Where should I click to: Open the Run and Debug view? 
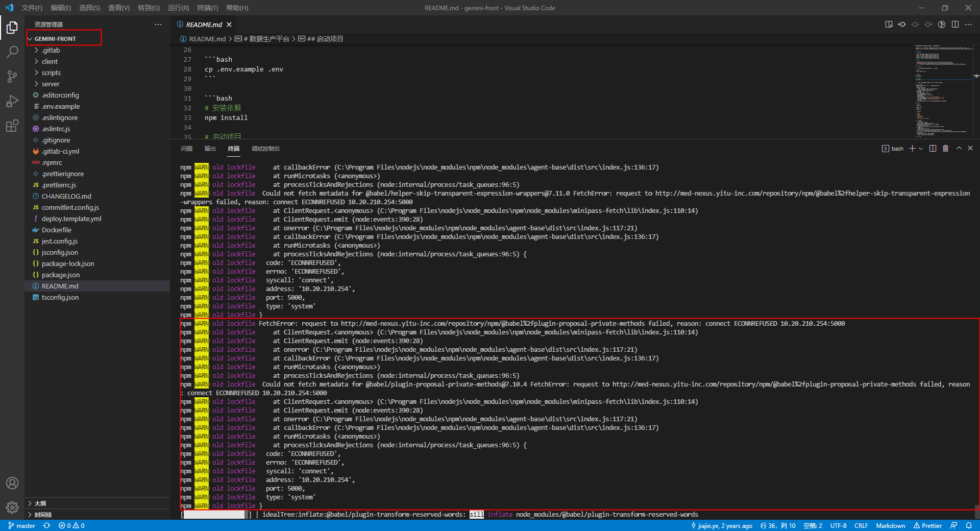coord(12,101)
